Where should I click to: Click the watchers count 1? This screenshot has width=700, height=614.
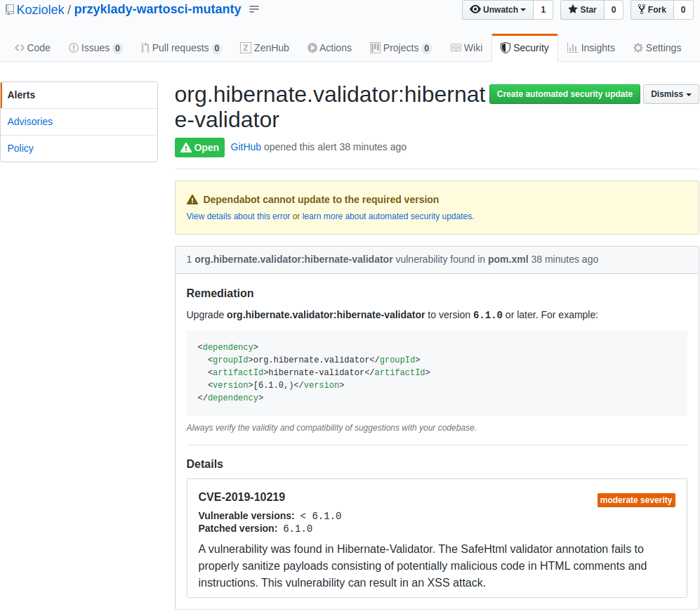pos(543,9)
